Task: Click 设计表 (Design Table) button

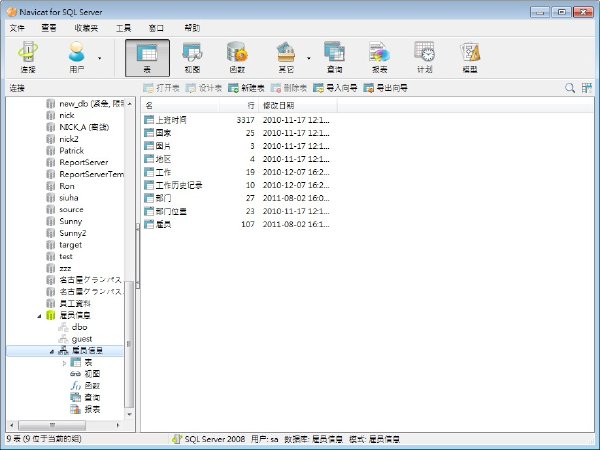Action: (x=204, y=88)
